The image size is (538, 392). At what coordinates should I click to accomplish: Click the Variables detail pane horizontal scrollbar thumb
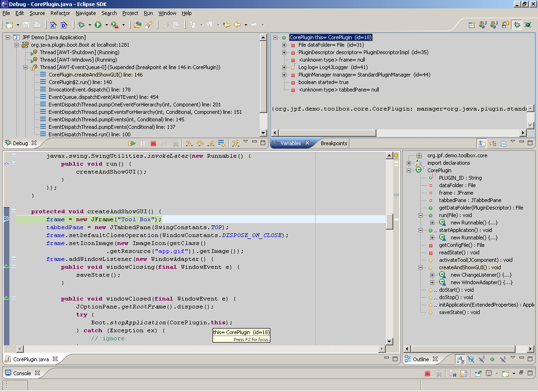328,133
